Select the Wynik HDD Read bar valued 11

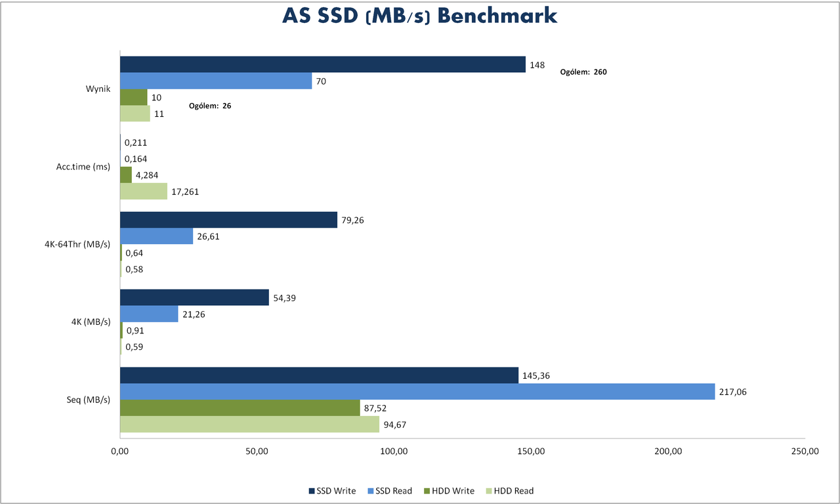click(x=135, y=113)
